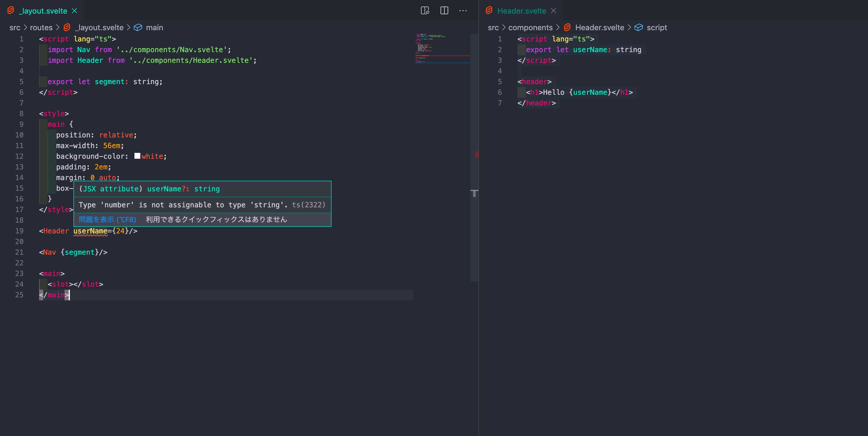The height and width of the screenshot is (436, 868).
Task: Open the src breadcrumb in left editor
Action: tap(15, 28)
